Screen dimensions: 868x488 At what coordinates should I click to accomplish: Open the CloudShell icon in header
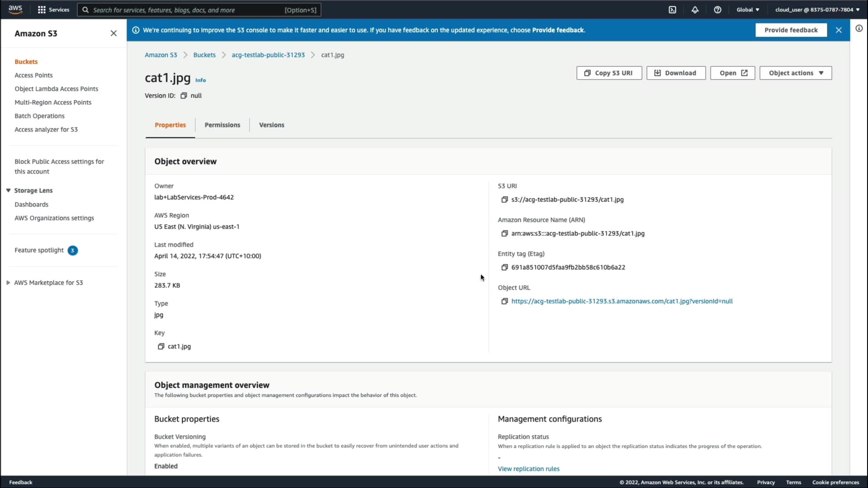click(x=672, y=9)
